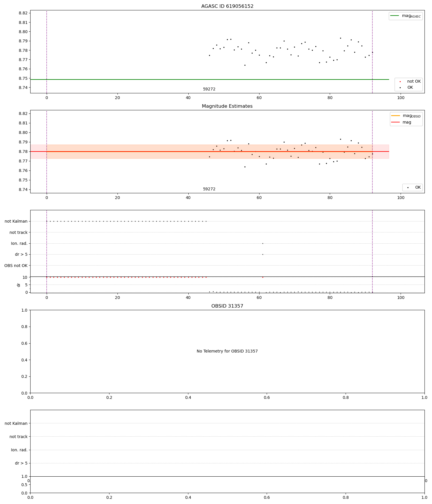Select the red 'mag' legend entry
This screenshot has height=504, width=432.
[x=401, y=122]
